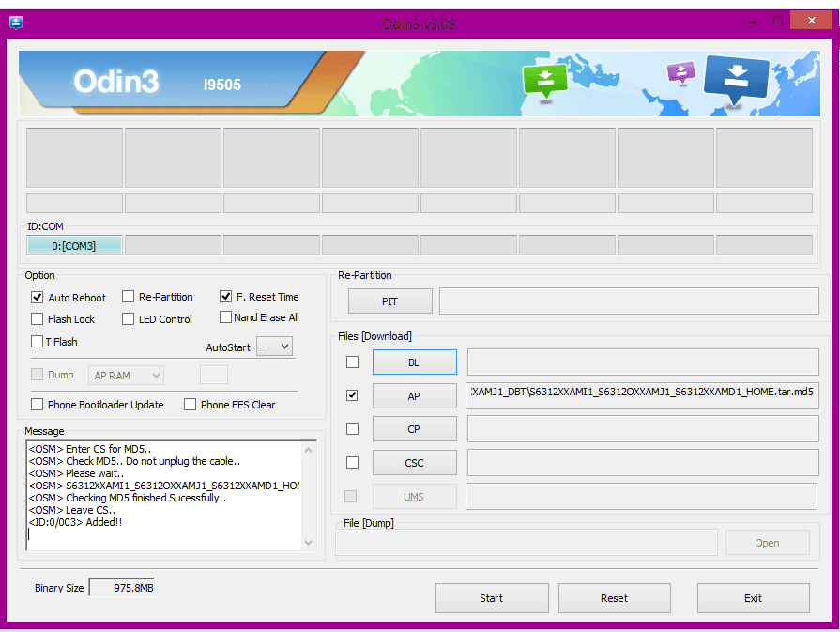Click the Reset button

point(615,598)
